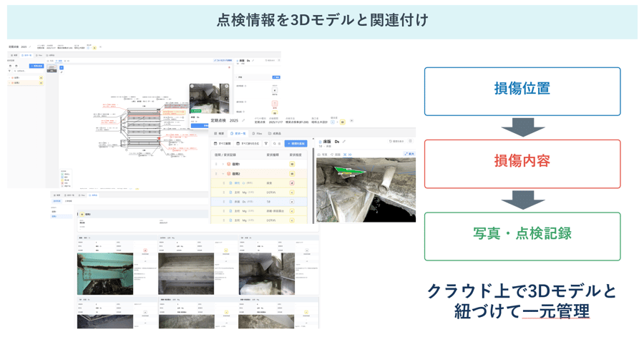Viewport: 644px width, 337px height.
Task: Click the 損傷位置 box on the slide
Action: (522, 92)
